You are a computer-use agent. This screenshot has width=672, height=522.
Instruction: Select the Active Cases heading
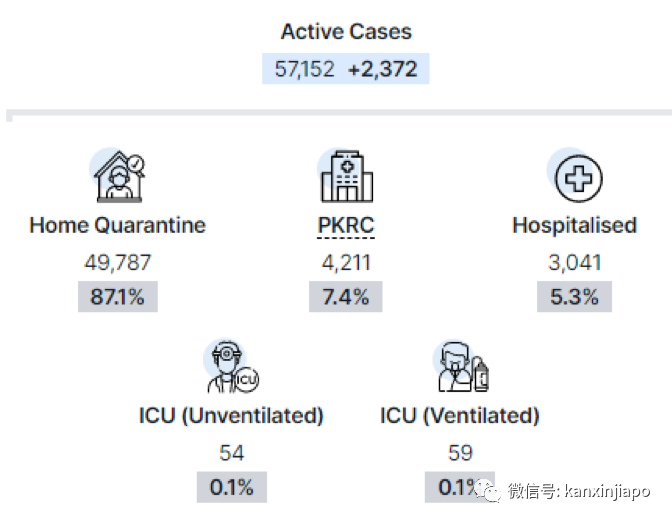pos(346,32)
